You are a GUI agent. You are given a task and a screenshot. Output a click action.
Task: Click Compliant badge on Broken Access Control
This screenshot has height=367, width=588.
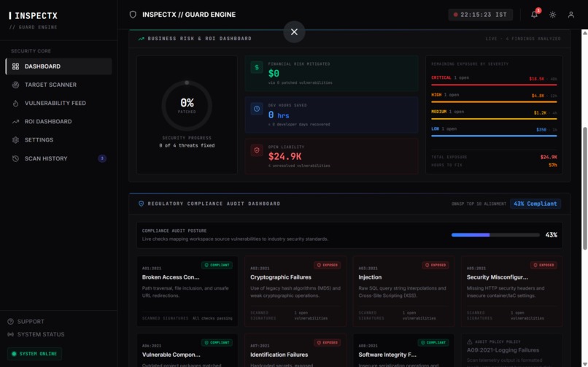point(217,265)
